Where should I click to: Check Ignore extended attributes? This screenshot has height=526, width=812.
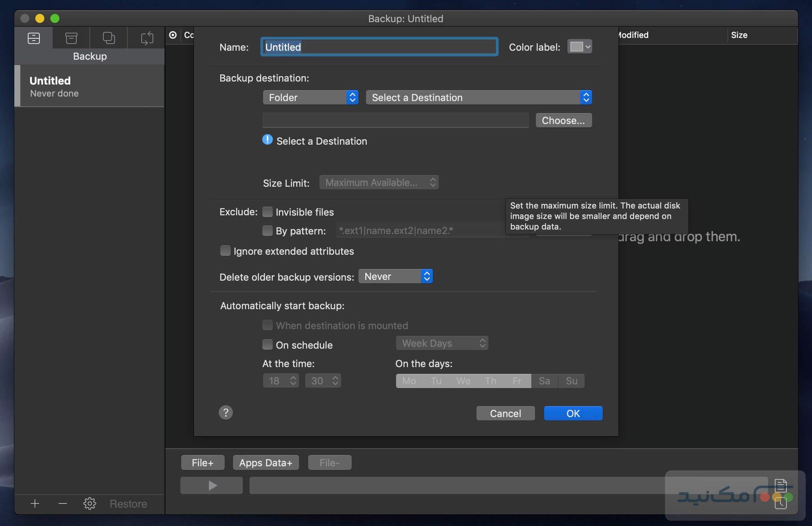click(225, 250)
